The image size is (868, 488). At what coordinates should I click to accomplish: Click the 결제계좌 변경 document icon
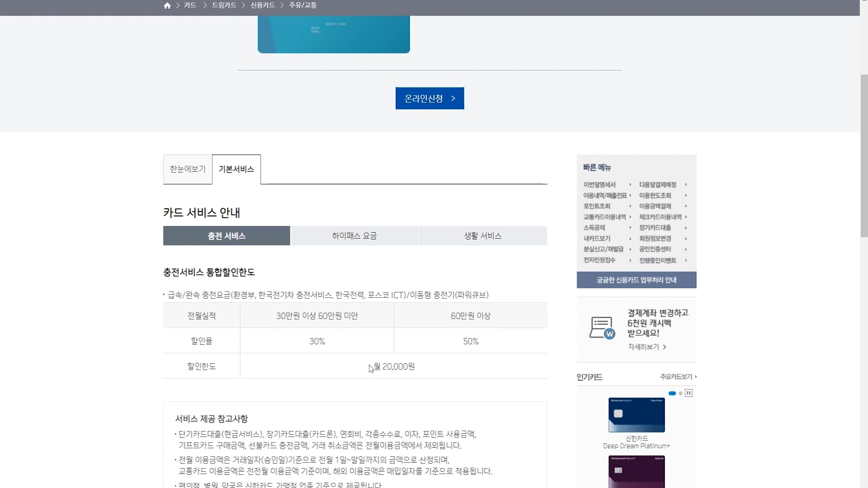(602, 328)
